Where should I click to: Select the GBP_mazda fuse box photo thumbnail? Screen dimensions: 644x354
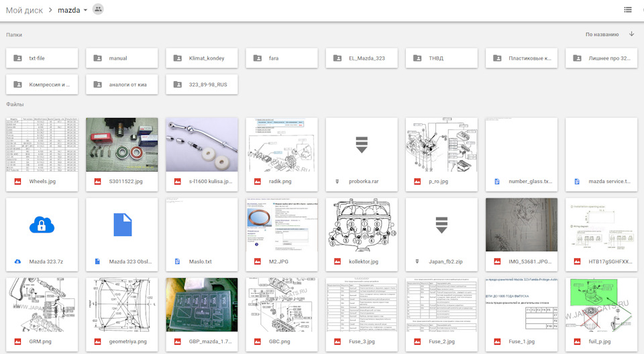pos(202,304)
